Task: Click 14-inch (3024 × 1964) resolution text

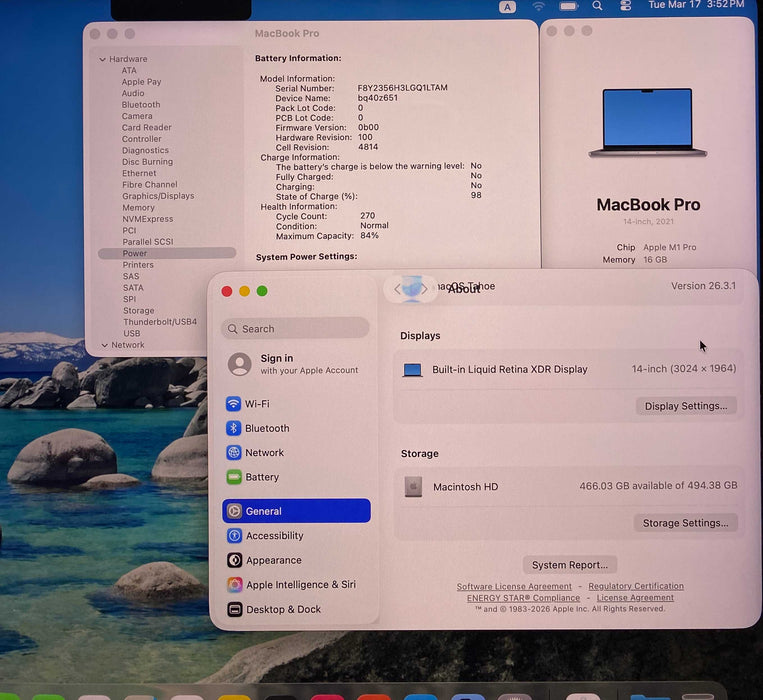Action: 684,369
